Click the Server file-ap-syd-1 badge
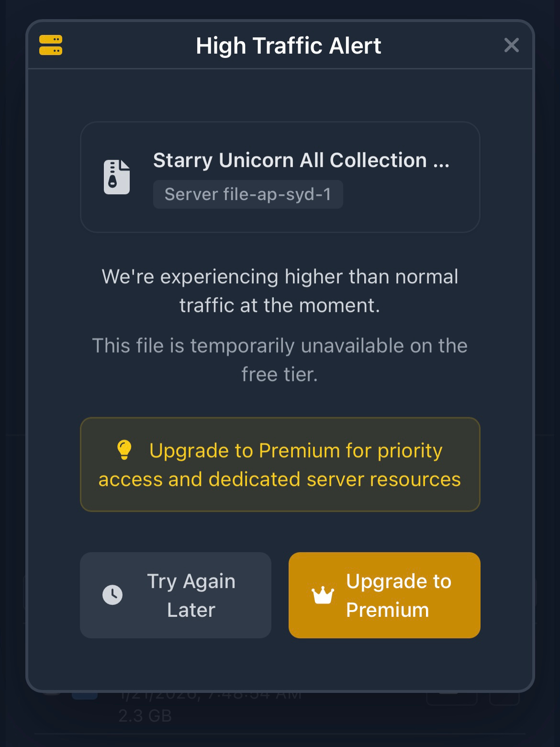Image resolution: width=560 pixels, height=747 pixels. coord(248,194)
